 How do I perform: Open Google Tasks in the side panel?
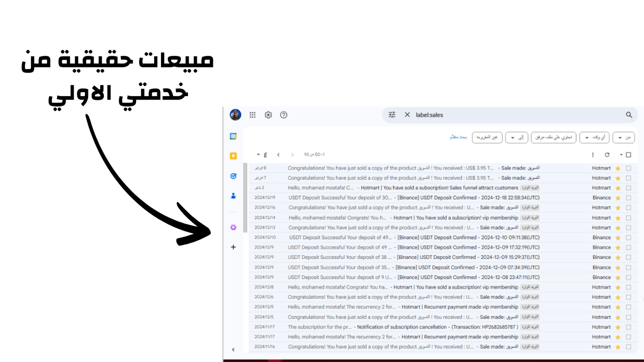click(x=233, y=176)
